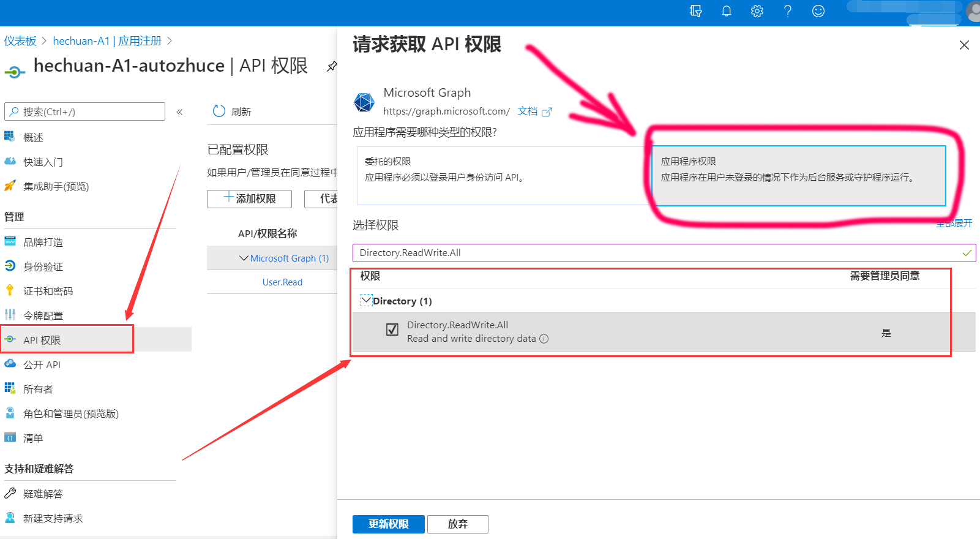Click the 添加权限 button
The width and height of the screenshot is (980, 539).
pyautogui.click(x=249, y=198)
